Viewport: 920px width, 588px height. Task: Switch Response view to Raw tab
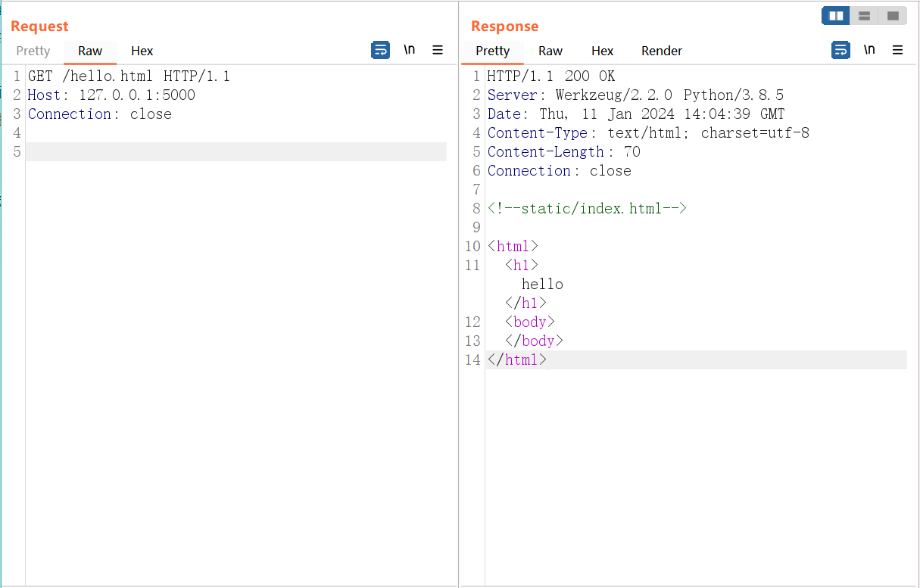pyautogui.click(x=550, y=51)
